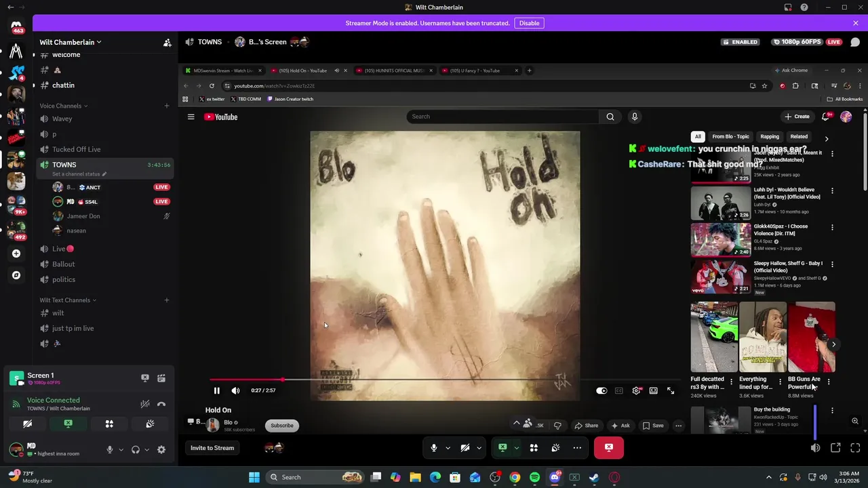Open the Inbox icon in Discord title bar

[788, 7]
